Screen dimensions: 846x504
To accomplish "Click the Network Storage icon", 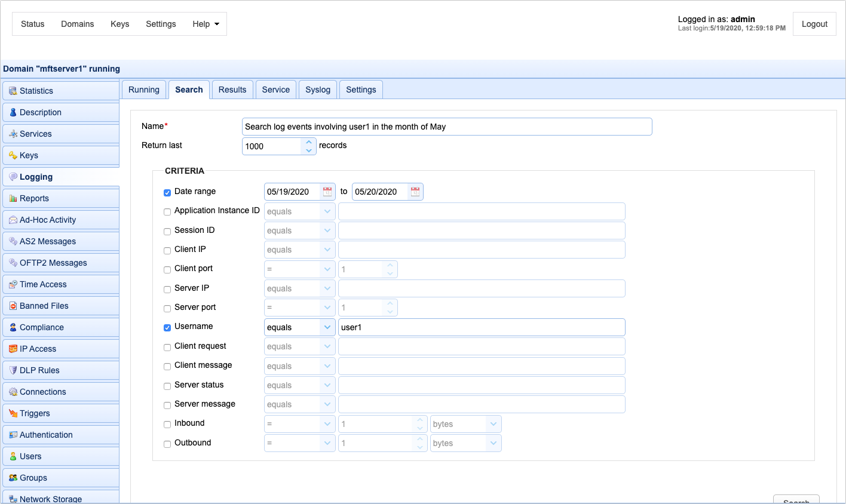I will (x=13, y=499).
